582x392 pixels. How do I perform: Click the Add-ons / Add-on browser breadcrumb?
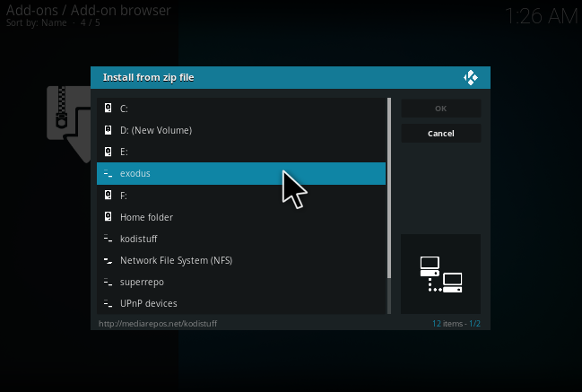(x=89, y=10)
